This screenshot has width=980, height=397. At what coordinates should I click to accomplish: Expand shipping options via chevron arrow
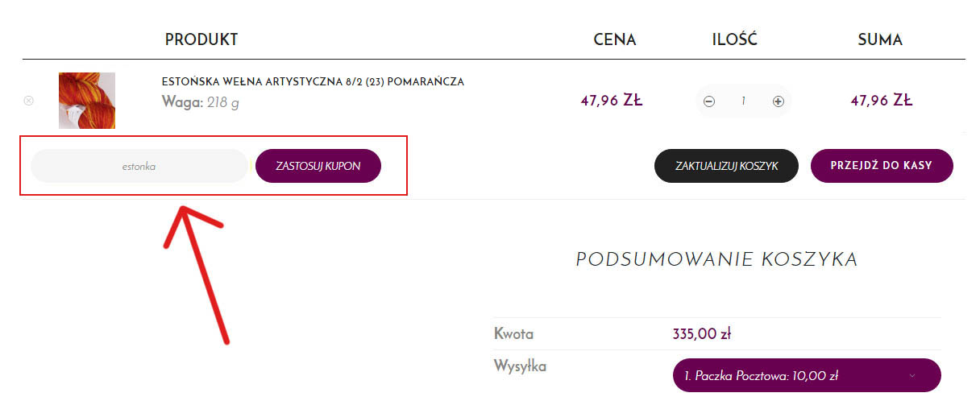912,376
